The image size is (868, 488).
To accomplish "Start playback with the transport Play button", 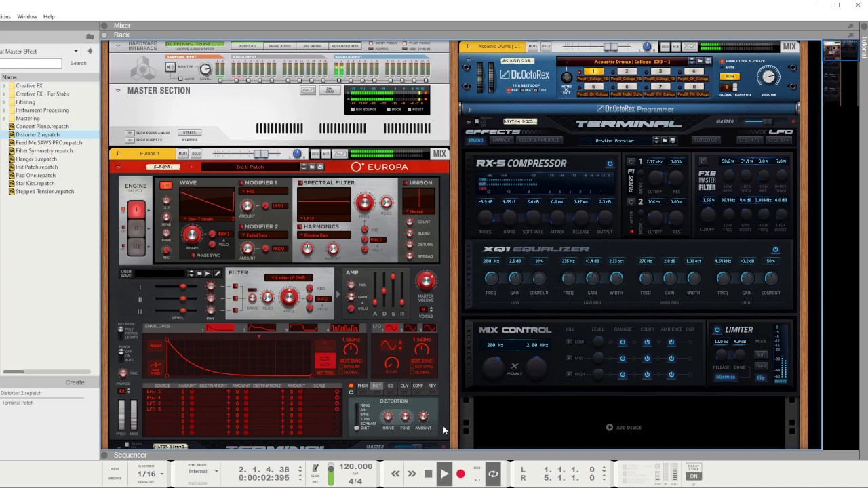I will tap(444, 474).
